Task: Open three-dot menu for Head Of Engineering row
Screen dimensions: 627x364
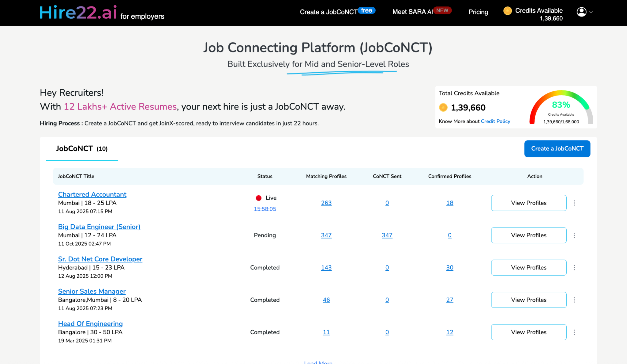Action: tap(574, 332)
